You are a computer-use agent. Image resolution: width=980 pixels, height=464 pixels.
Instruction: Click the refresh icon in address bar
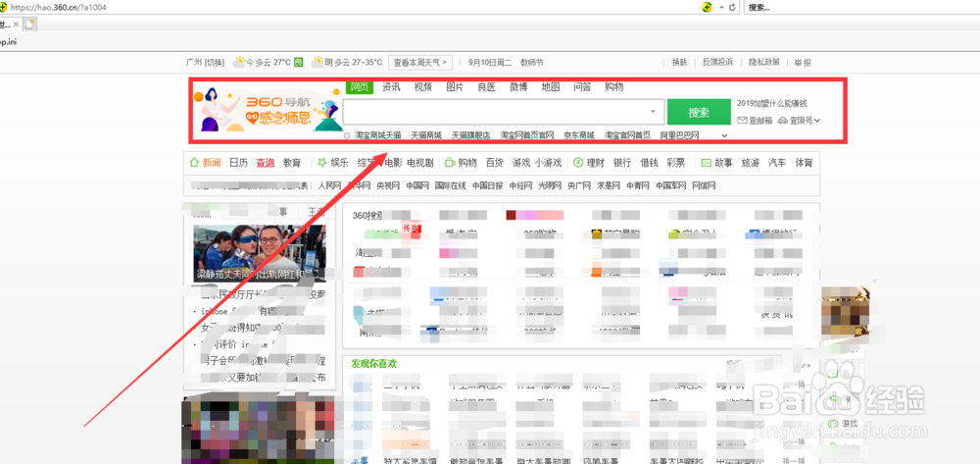pos(732,8)
